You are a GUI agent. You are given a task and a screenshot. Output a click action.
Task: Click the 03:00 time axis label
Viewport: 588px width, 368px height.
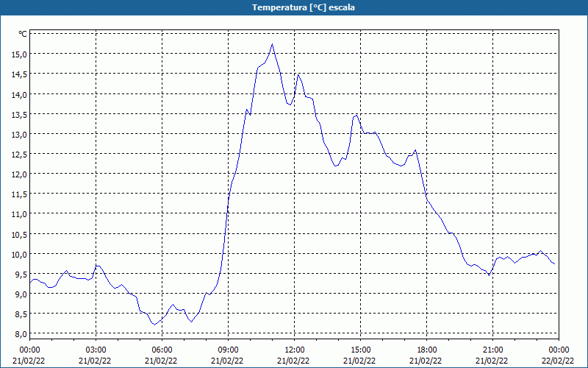tap(96, 350)
